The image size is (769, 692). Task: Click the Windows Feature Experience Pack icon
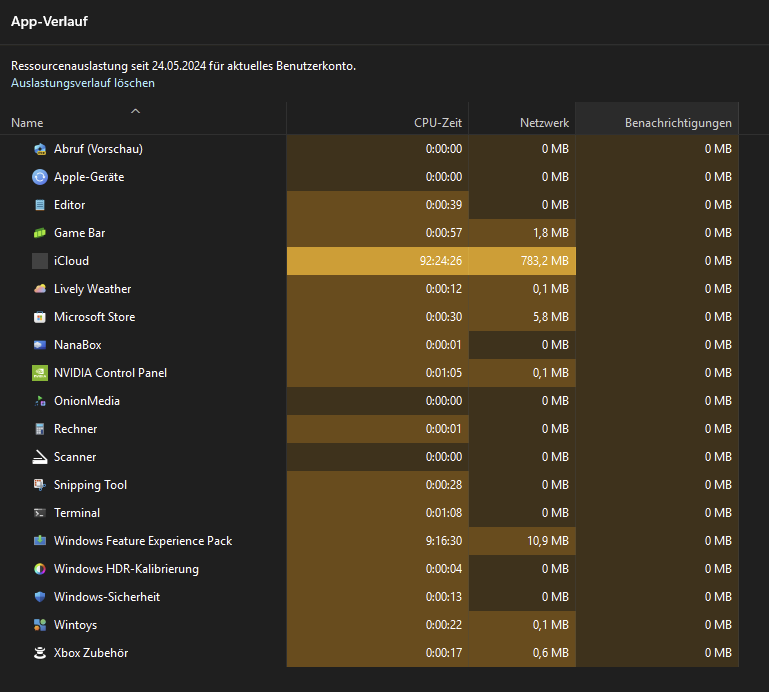40,540
